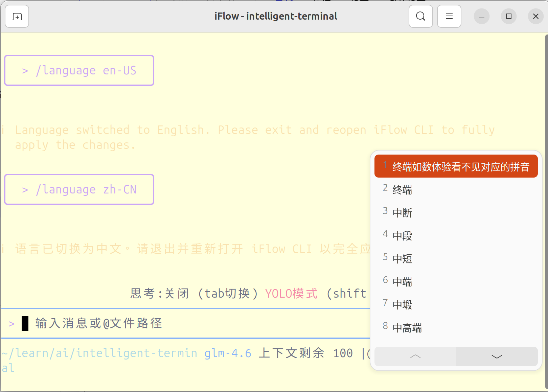Viewport: 548px width, 392px height.
Task: Select candidate 7 中塅
Action: point(402,304)
